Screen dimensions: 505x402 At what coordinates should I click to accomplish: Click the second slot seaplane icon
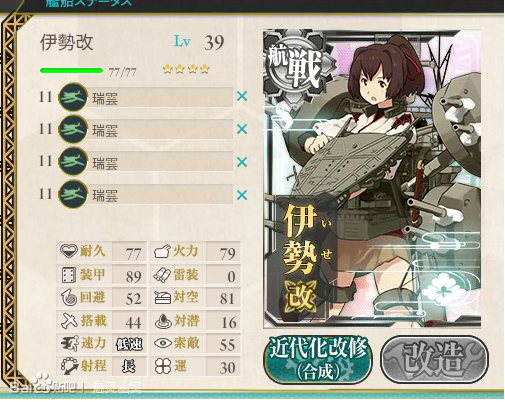point(73,129)
